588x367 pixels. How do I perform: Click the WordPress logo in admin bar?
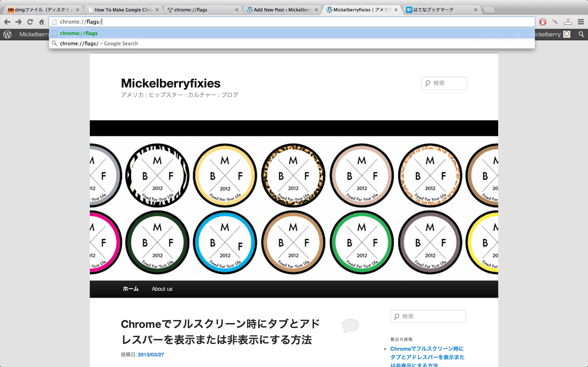click(x=7, y=34)
